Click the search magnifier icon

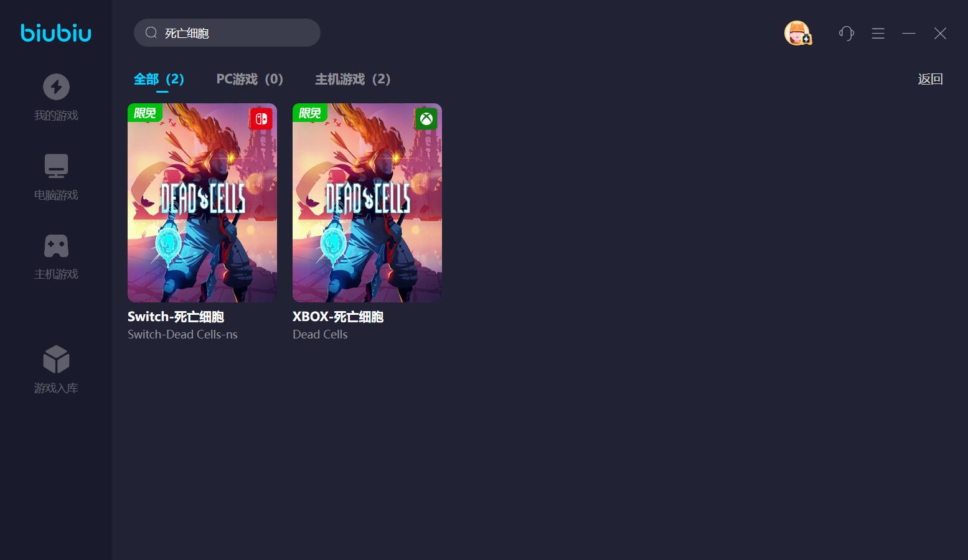151,32
